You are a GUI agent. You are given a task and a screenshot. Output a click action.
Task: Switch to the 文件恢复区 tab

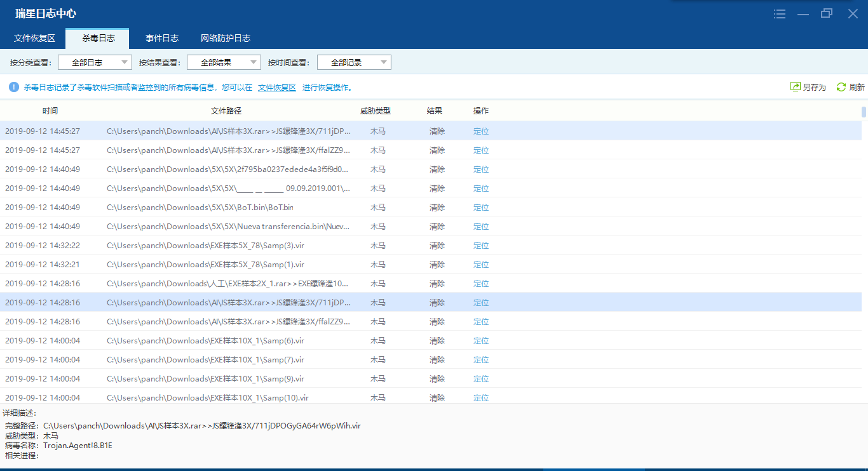[x=34, y=38]
